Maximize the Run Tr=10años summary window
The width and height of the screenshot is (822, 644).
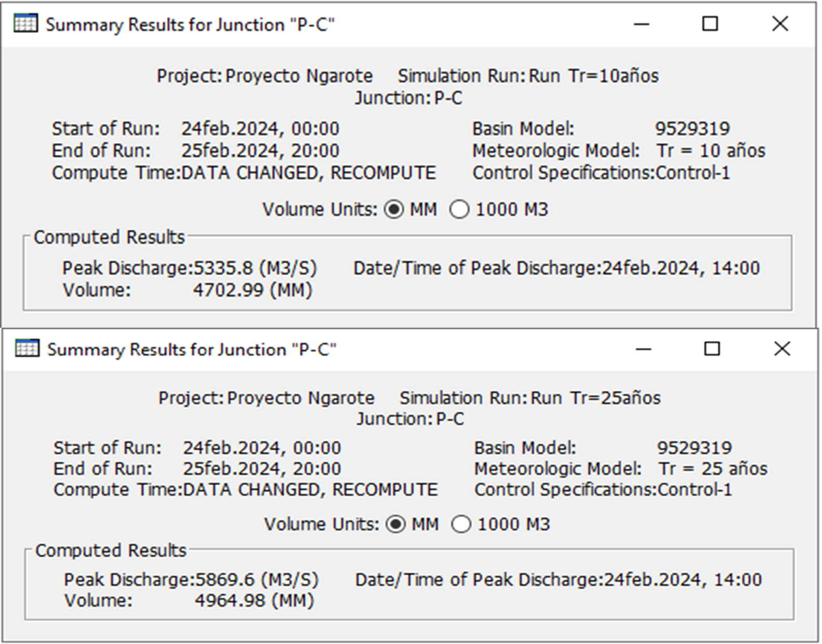710,24
